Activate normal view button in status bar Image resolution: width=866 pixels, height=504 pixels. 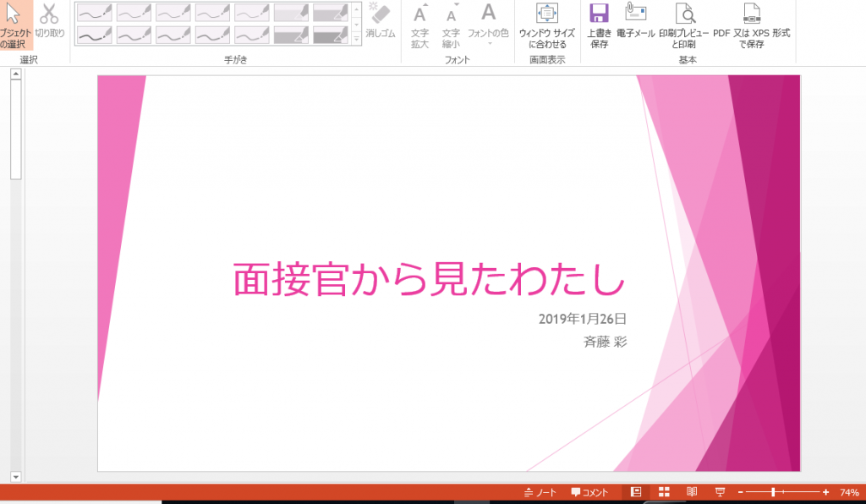coord(637,492)
